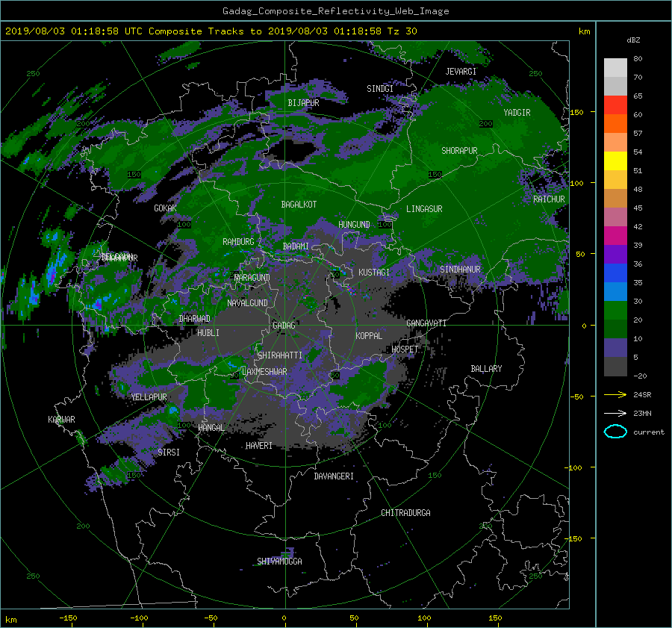Select the NAVALGUND city label

[x=247, y=303]
